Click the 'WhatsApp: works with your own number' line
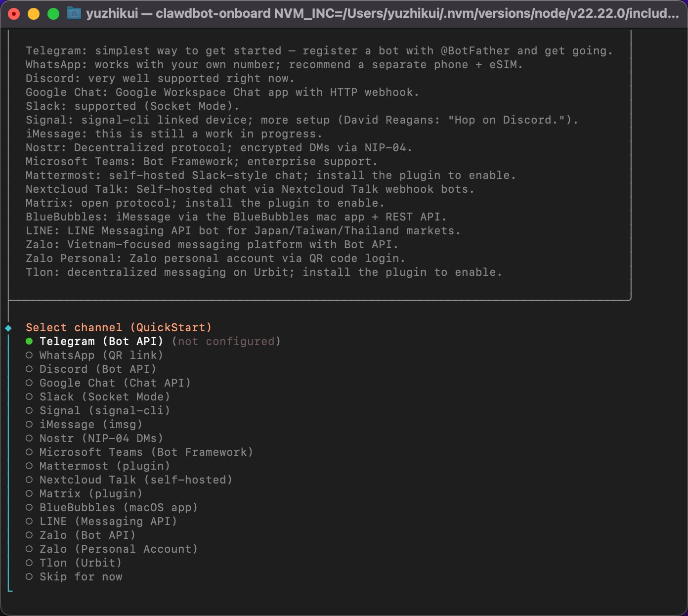 274,65
